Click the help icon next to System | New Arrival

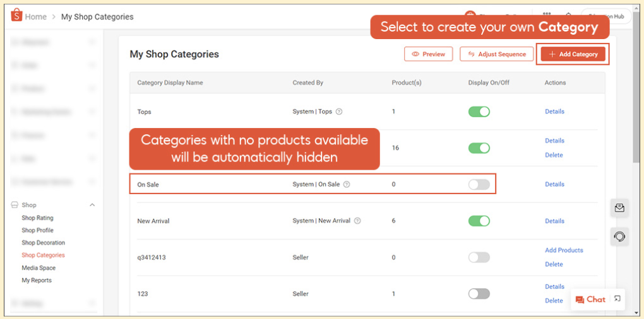(357, 221)
